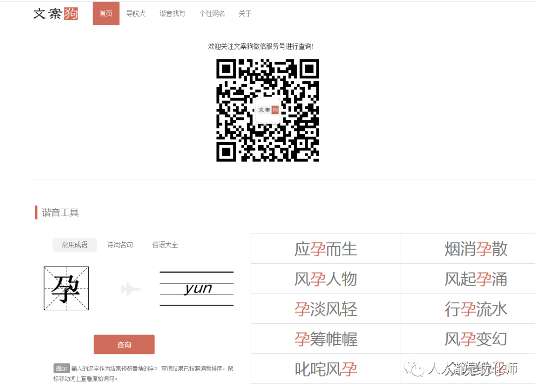The width and height of the screenshot is (535, 392).
Task: Click the WeChat service QR code
Action: pos(267,110)
